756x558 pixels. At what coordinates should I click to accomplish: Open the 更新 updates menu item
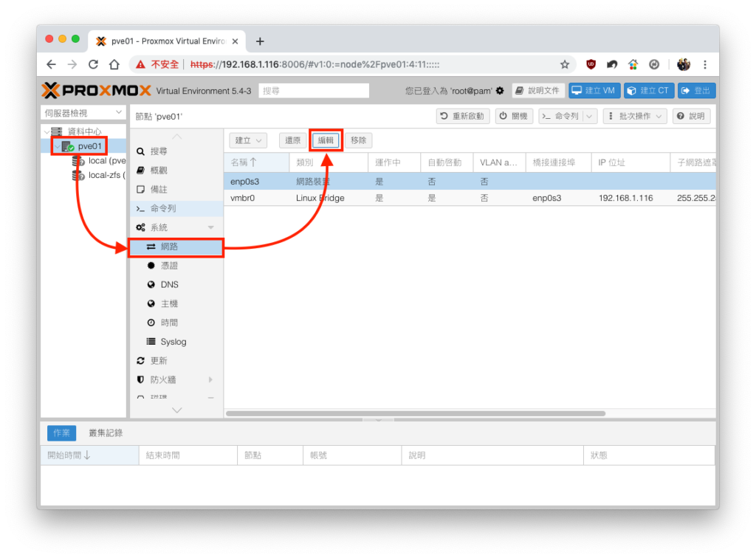(176, 361)
